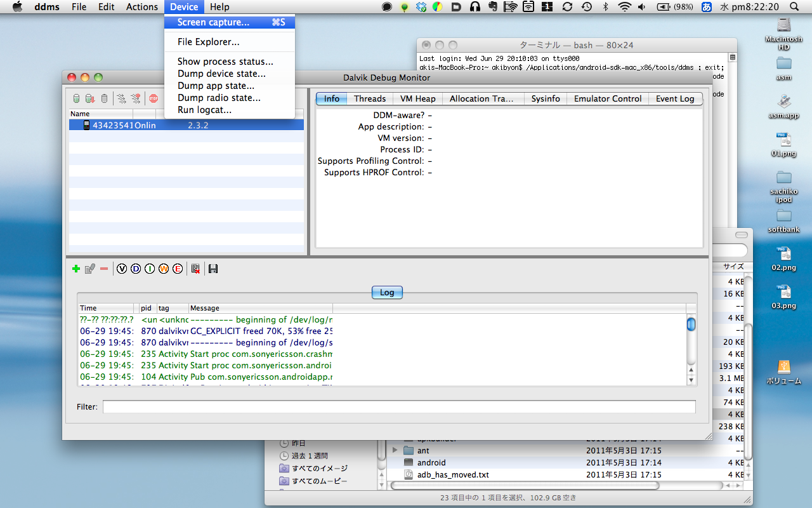Select the phone device icon in device list
The width and height of the screenshot is (812, 508).
(x=86, y=125)
